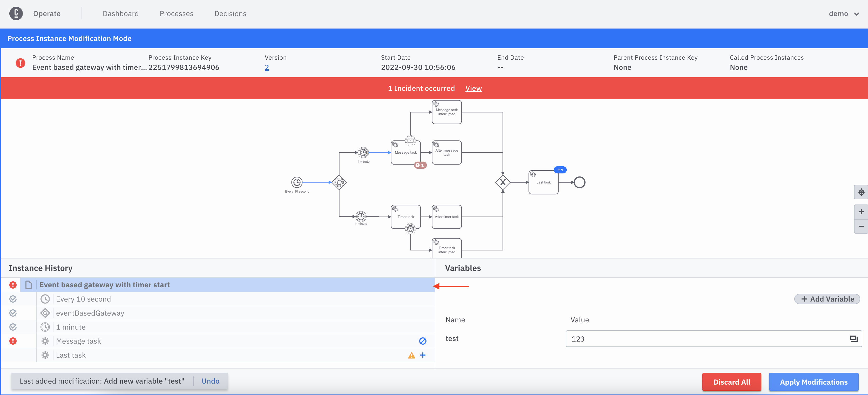The width and height of the screenshot is (868, 395).
Task: Undo the last added modification
Action: (x=210, y=381)
